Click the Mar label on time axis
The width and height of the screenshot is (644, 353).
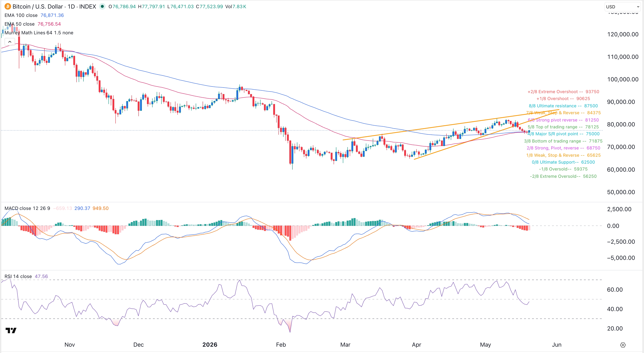(x=345, y=345)
